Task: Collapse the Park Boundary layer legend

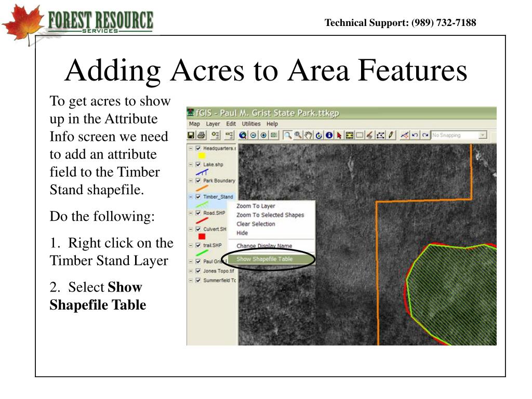Action: pos(191,180)
